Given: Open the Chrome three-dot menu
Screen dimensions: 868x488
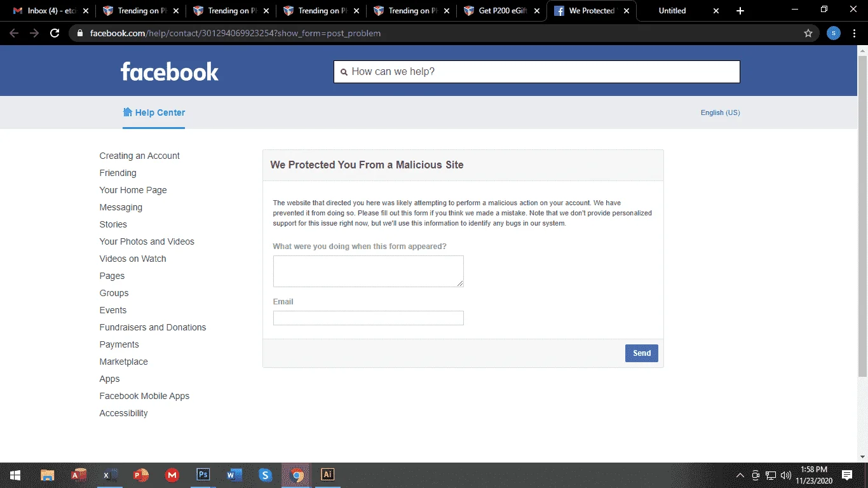Looking at the screenshot, I should (x=855, y=33).
